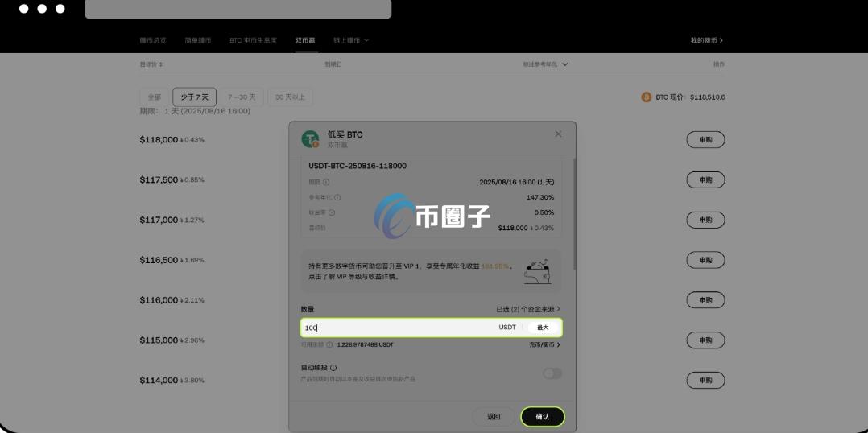868x433 pixels.
Task: Click 返回 button in dialog
Action: tap(494, 416)
